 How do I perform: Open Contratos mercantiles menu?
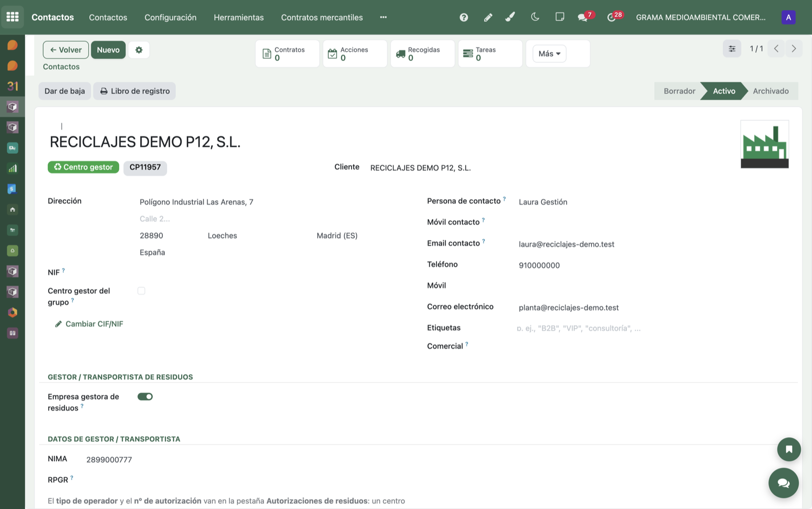click(x=322, y=17)
